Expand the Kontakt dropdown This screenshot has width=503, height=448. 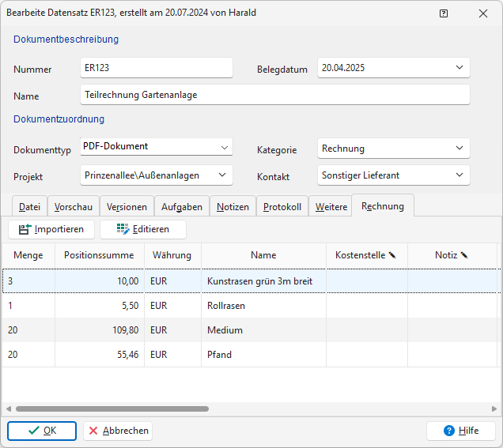click(x=460, y=175)
